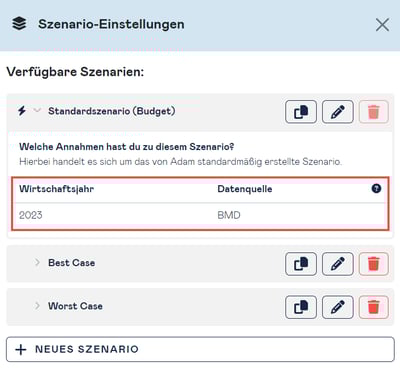
Task: Close the Szenario-Einstellungen panel
Action: coord(382,25)
